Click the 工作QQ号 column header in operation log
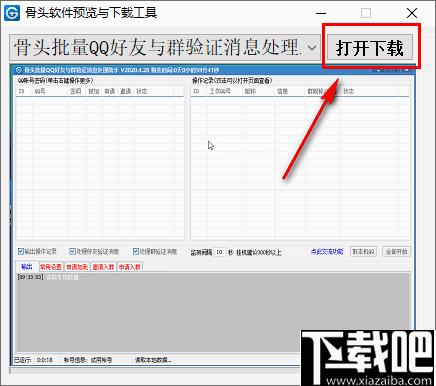The height and width of the screenshot is (386, 436). (224, 91)
